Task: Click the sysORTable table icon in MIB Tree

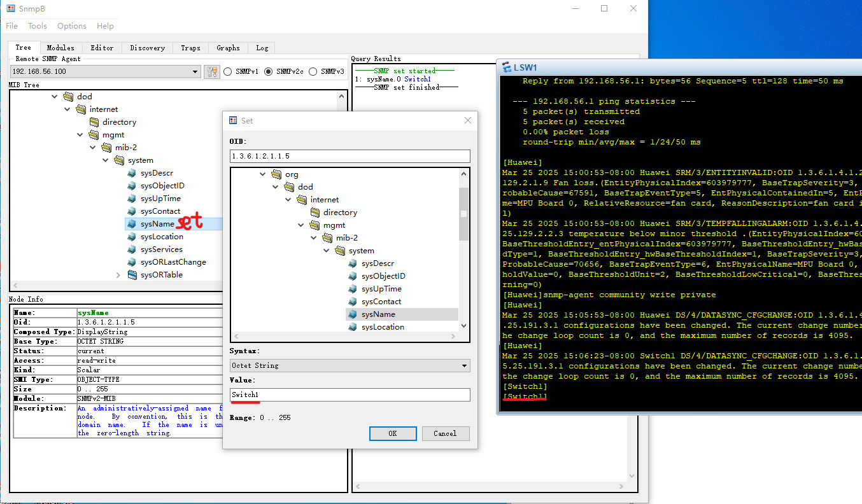Action: click(x=132, y=275)
